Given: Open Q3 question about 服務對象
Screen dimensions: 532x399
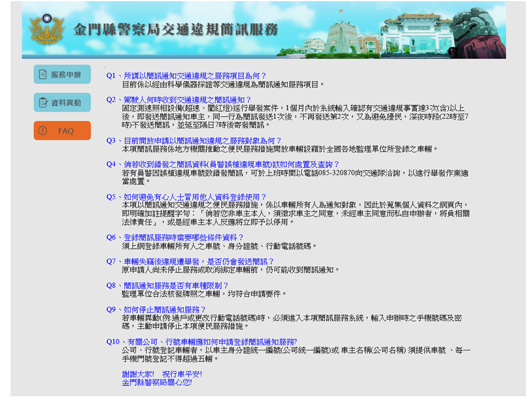Looking at the screenshot, I should click(194, 140).
